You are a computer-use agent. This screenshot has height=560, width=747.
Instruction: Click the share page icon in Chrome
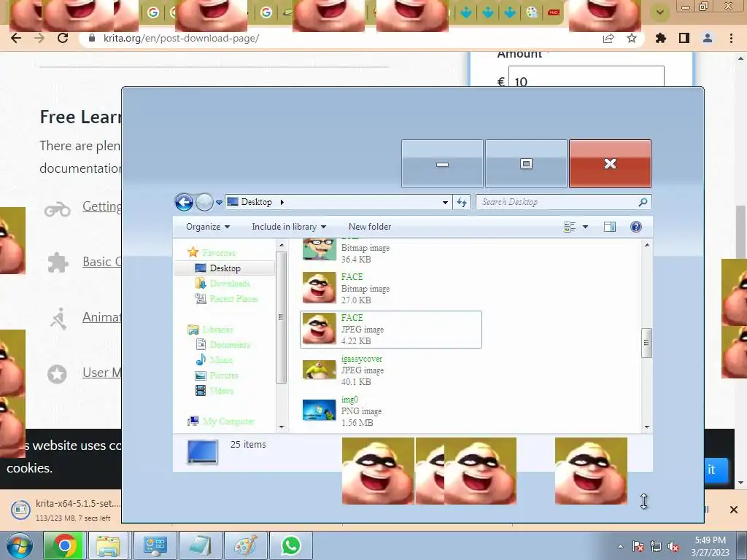pos(608,38)
